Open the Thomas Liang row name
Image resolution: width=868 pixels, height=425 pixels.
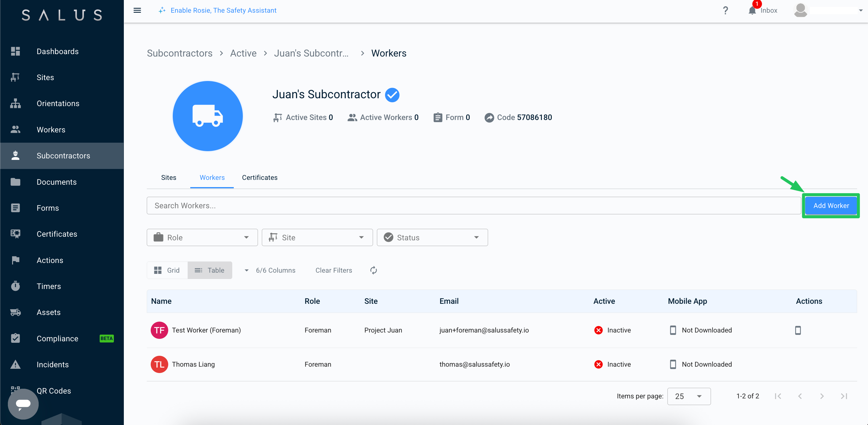[193, 364]
